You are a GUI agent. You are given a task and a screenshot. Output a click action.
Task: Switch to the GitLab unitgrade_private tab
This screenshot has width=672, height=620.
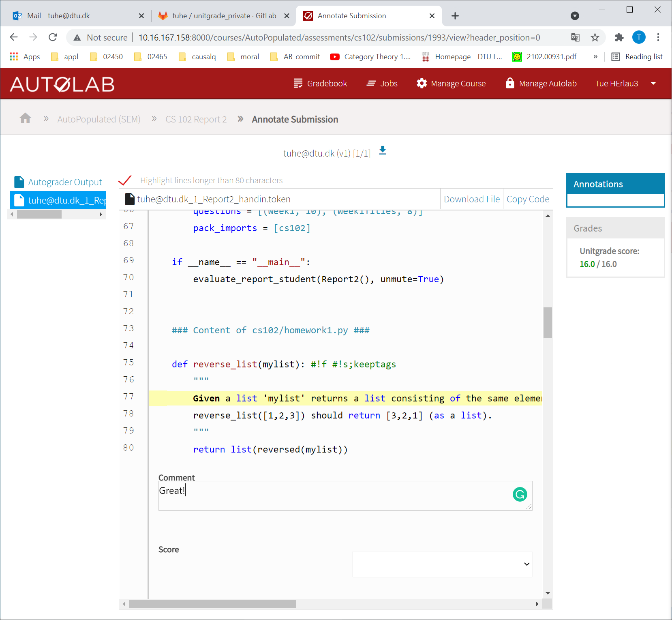point(223,16)
